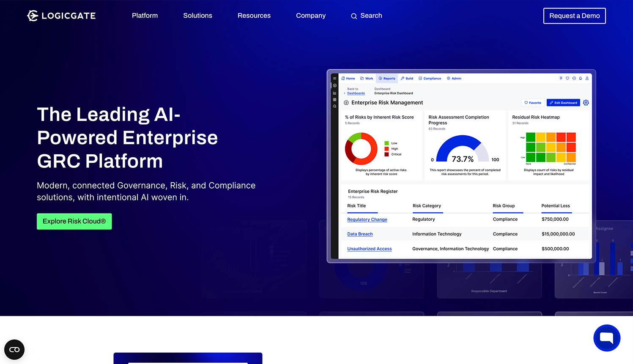The height and width of the screenshot is (364, 633).
Task: Click the Explore Risk Cloud button
Action: 74,221
